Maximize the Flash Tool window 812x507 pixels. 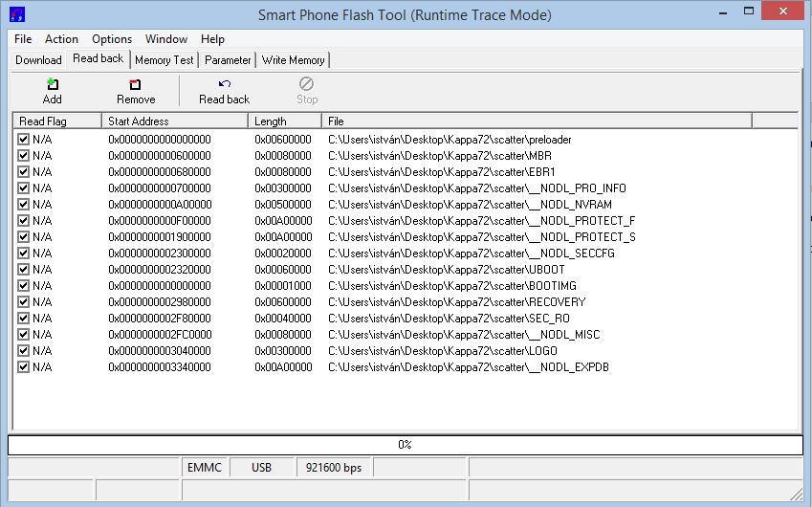pos(748,11)
